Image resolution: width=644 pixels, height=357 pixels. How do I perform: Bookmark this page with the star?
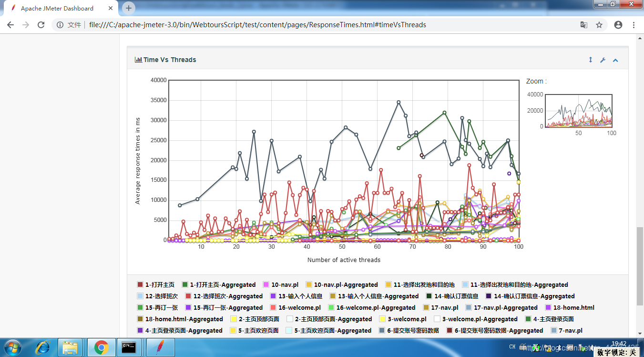pos(599,25)
